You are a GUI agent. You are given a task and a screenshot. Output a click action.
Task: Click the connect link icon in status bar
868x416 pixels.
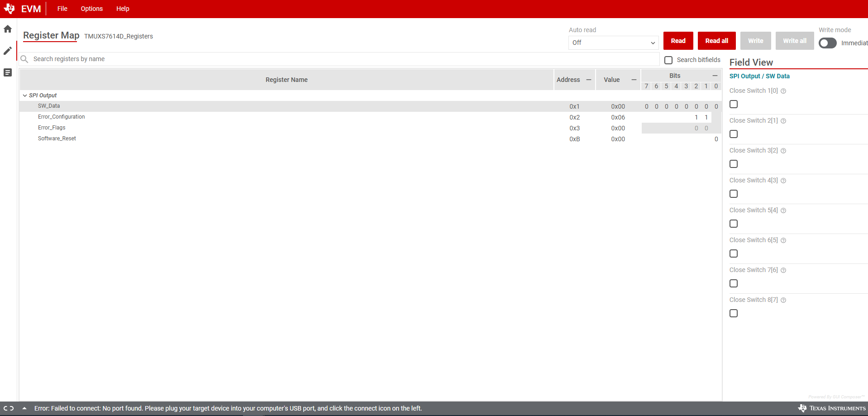(9, 408)
